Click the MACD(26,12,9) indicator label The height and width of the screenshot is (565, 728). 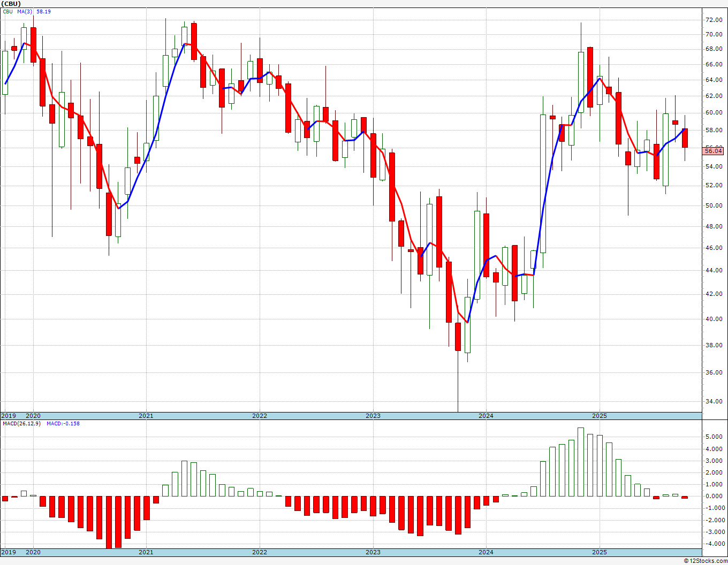click(x=21, y=424)
